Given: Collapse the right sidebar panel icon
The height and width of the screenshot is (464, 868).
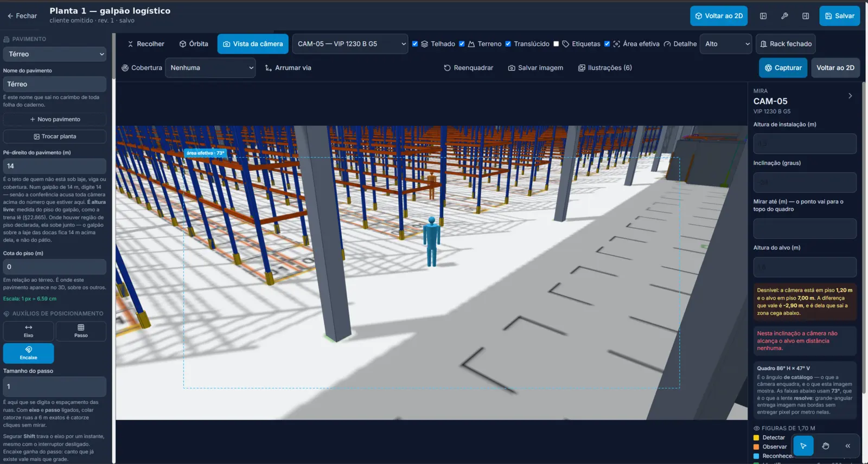Looking at the screenshot, I should pos(806,16).
